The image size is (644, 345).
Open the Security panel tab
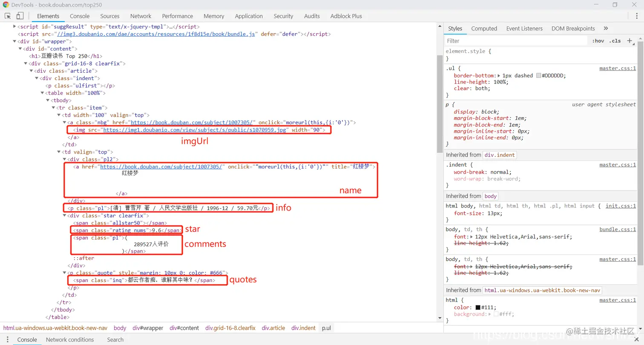tap(284, 16)
